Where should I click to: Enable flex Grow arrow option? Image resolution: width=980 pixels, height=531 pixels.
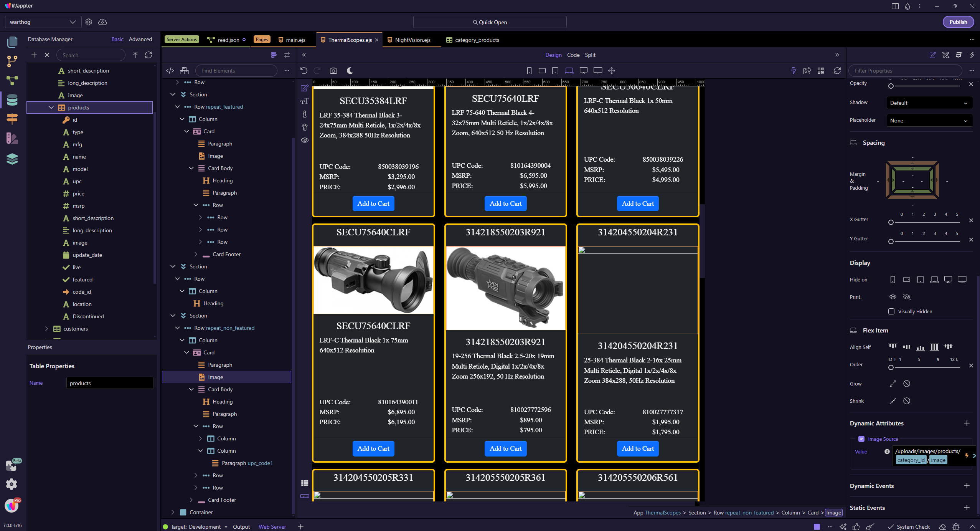tap(893, 384)
